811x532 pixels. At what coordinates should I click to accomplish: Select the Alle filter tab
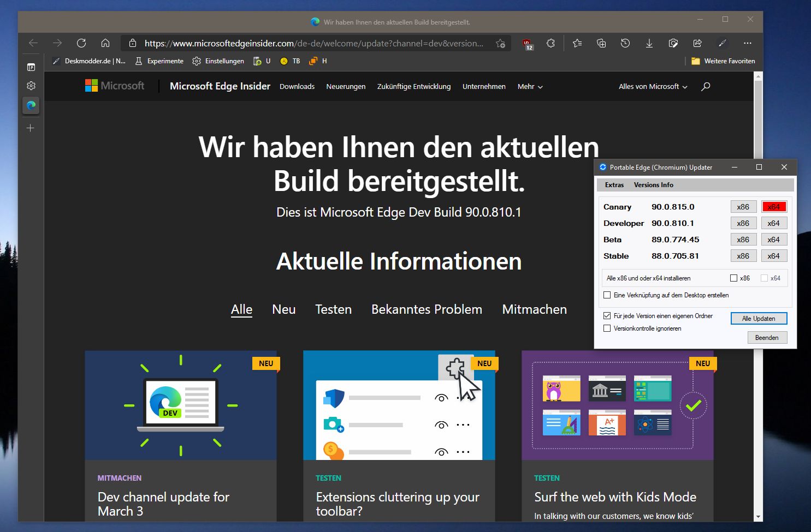[241, 309]
